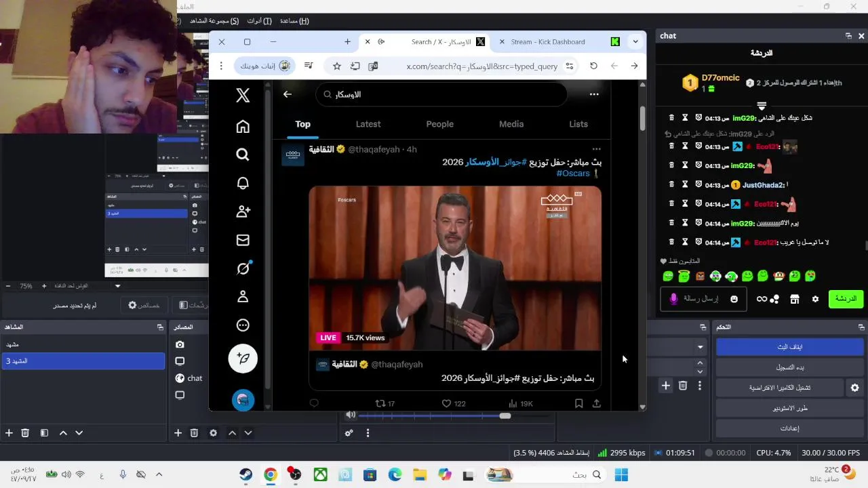Screen dimensions: 868x488
Task: Open the tweet's three-dot menu by @thaqafeyah
Action: click(596, 149)
